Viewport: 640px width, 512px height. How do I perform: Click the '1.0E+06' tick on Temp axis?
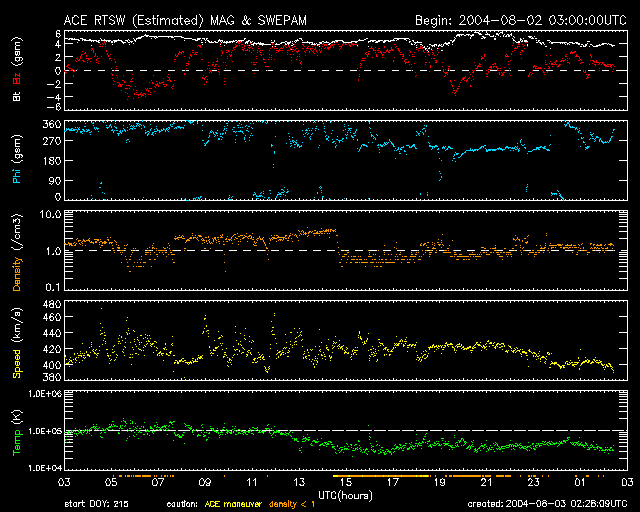[45, 394]
